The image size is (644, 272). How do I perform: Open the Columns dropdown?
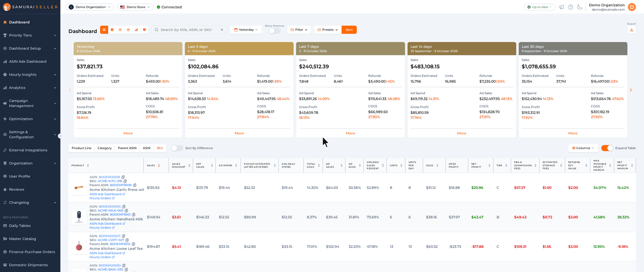pyautogui.click(x=583, y=148)
